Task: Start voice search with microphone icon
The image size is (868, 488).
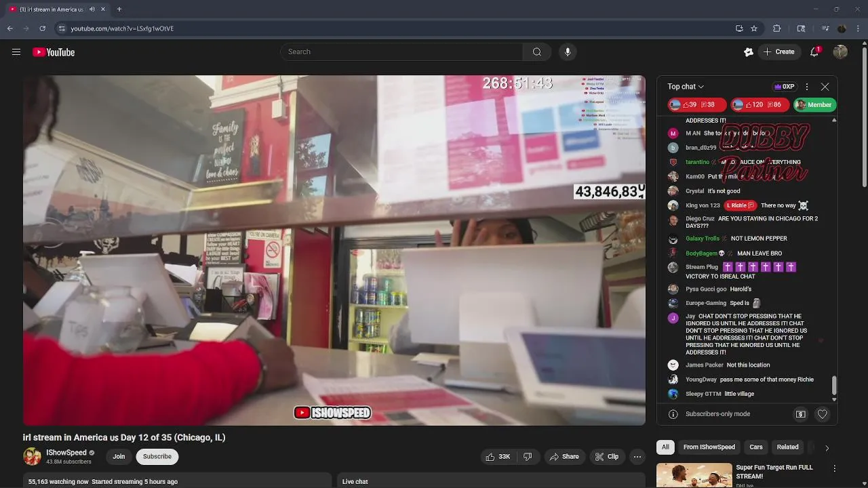Action: [568, 52]
